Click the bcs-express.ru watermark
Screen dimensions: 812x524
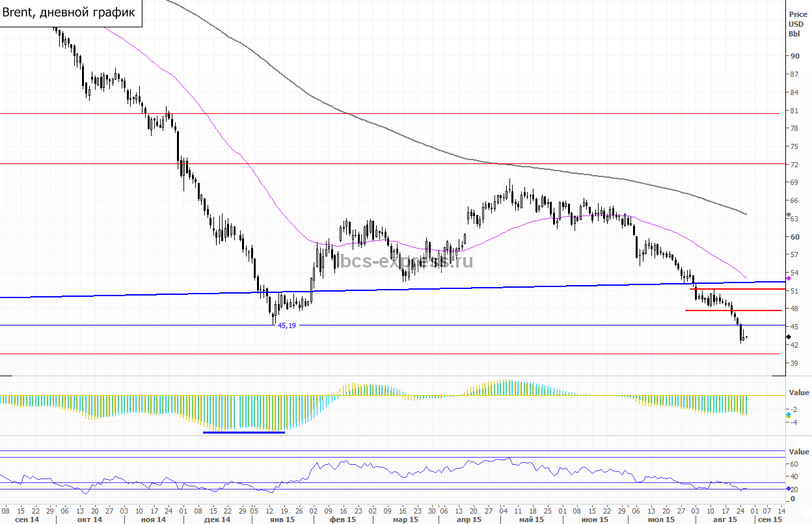pyautogui.click(x=407, y=262)
